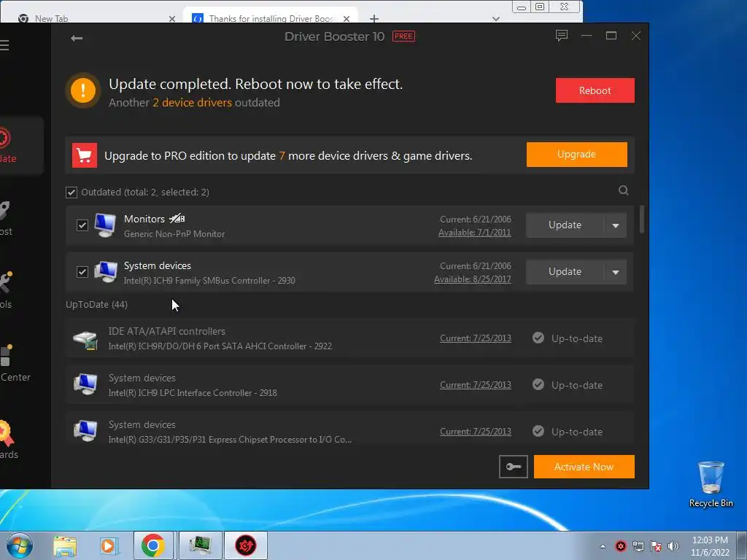The height and width of the screenshot is (560, 747).
Task: Open the Tools wrench sidebar icon
Action: pos(5,282)
